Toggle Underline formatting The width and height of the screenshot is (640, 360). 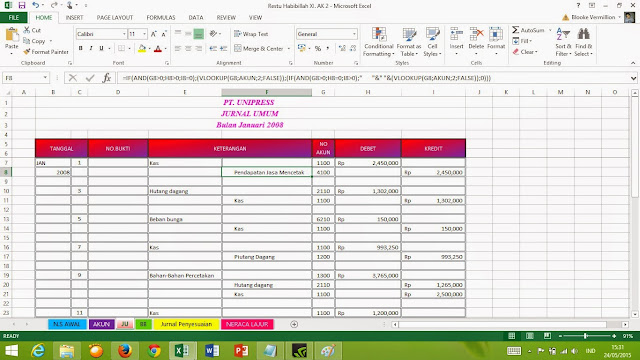click(101, 48)
